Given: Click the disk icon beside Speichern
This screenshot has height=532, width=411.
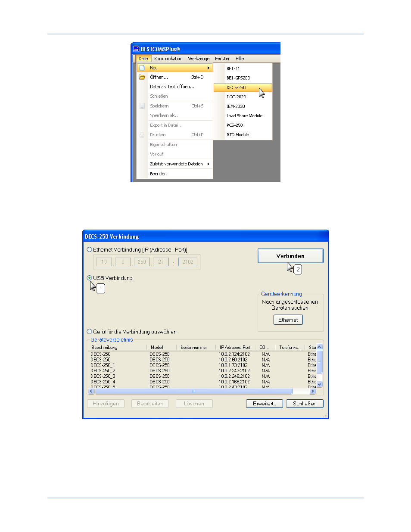Looking at the screenshot, I should coord(142,106).
